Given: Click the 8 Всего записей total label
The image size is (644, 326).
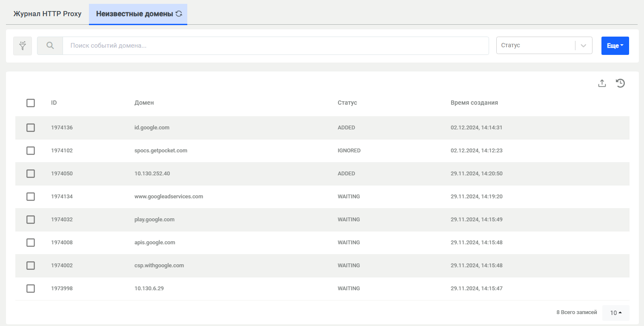Looking at the screenshot, I should pyautogui.click(x=577, y=312).
